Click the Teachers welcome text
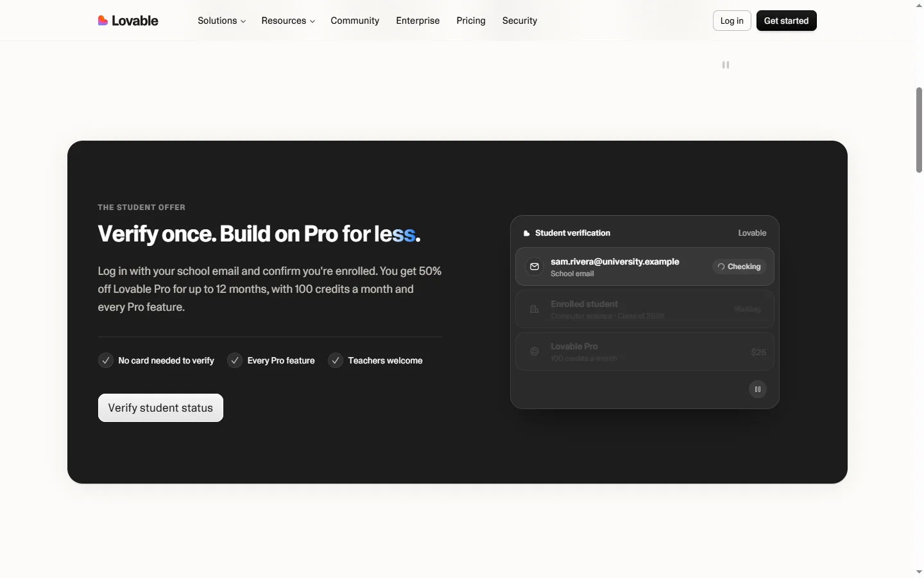 point(385,360)
